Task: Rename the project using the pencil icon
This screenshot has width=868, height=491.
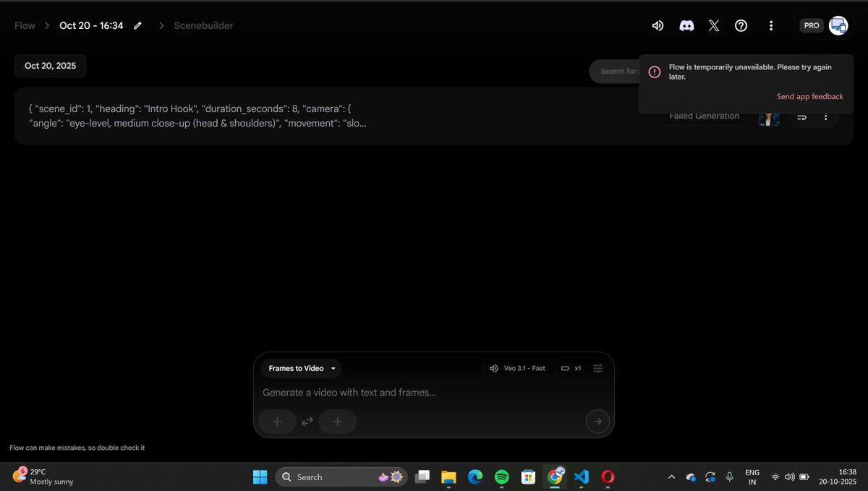Action: (137, 25)
